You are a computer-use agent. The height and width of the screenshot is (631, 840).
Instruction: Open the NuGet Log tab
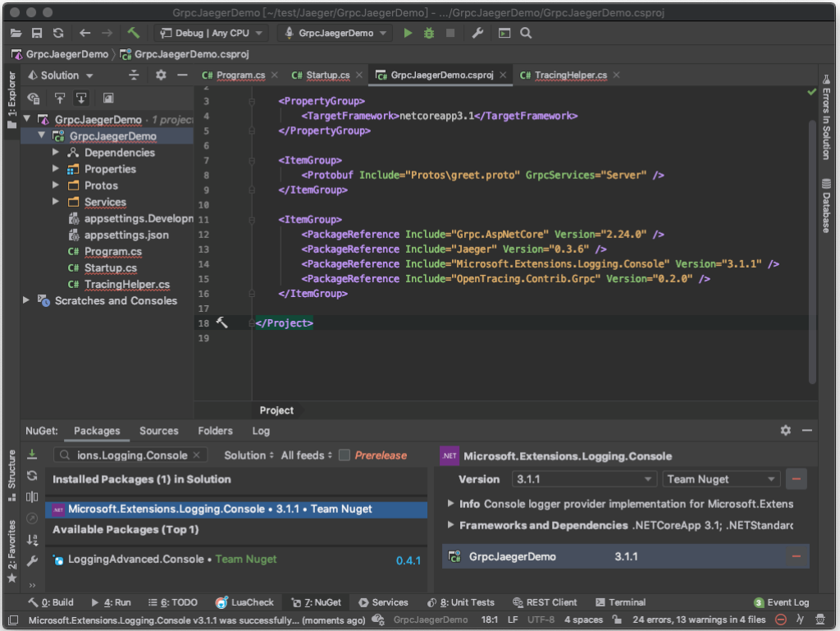point(261,431)
